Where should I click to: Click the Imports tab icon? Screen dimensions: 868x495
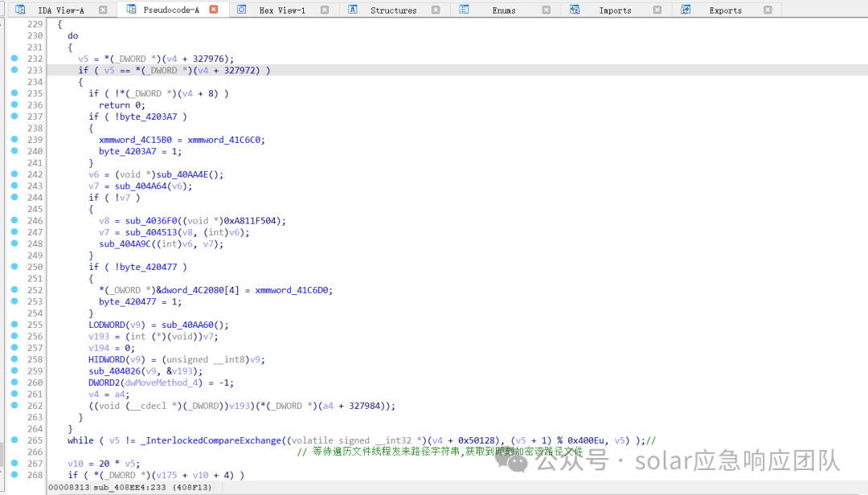tap(575, 10)
